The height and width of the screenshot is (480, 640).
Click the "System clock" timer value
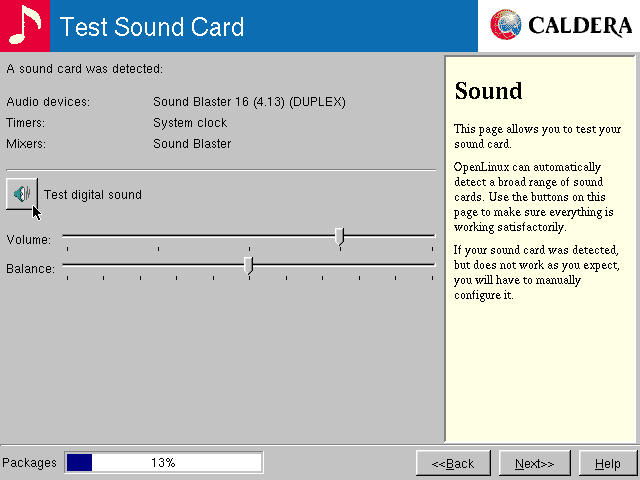click(190, 123)
